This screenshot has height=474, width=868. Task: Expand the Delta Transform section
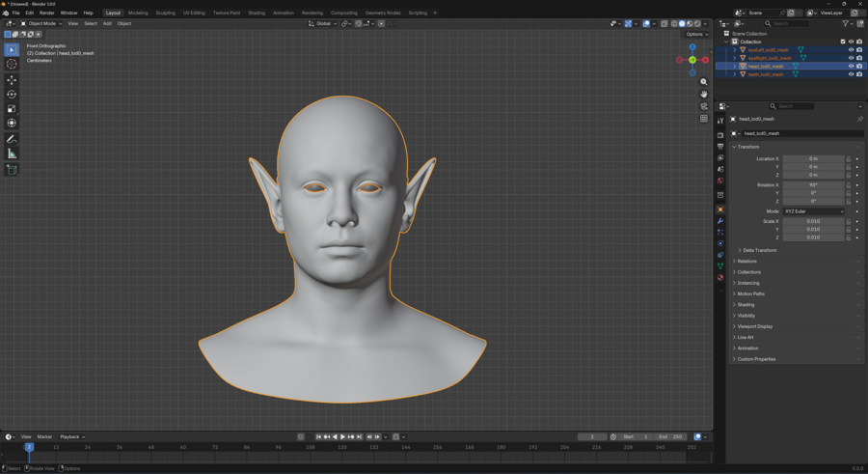pyautogui.click(x=759, y=250)
